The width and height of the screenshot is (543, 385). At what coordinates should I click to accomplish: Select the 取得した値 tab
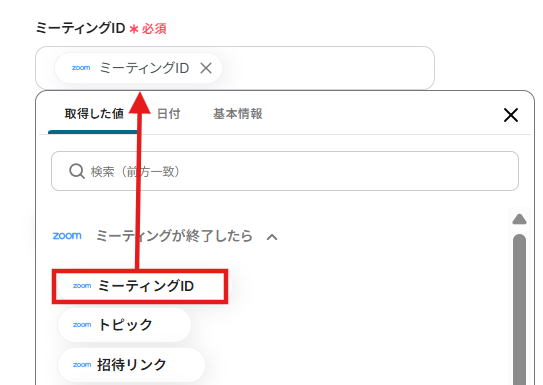[94, 114]
